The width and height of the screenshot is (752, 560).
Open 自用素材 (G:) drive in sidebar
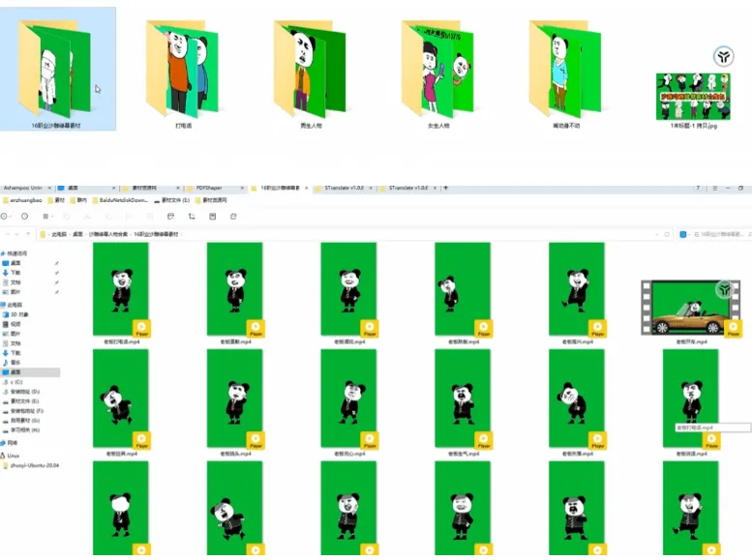click(21, 421)
